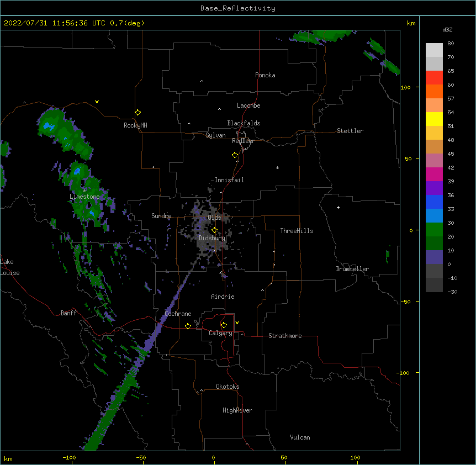Click the Stettler label
Image resolution: width=476 pixels, height=465 pixels.
point(350,131)
